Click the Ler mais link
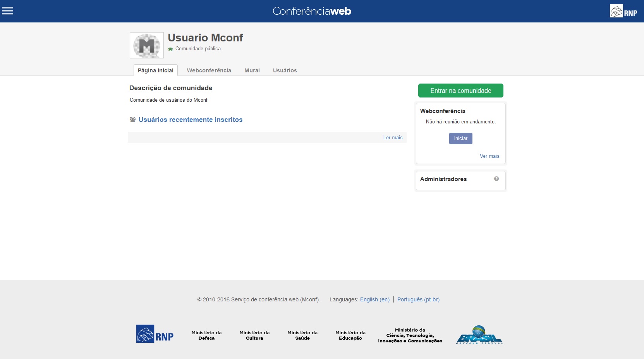This screenshot has width=644, height=359. [x=393, y=138]
